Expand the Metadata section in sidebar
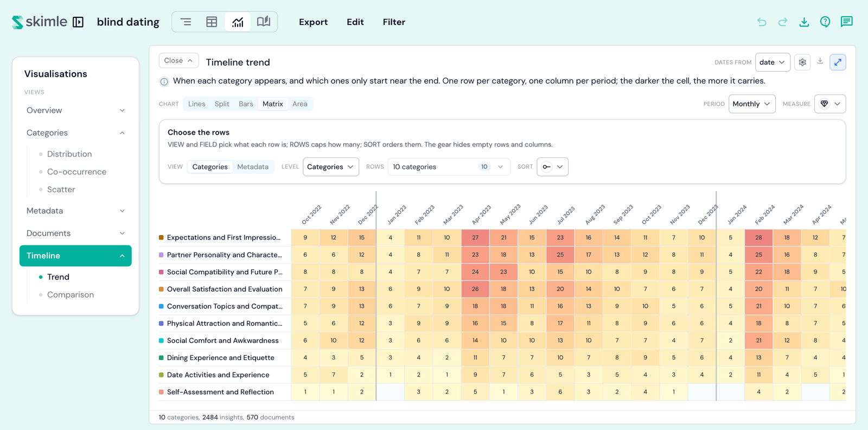Image resolution: width=868 pixels, height=430 pixels. point(75,211)
